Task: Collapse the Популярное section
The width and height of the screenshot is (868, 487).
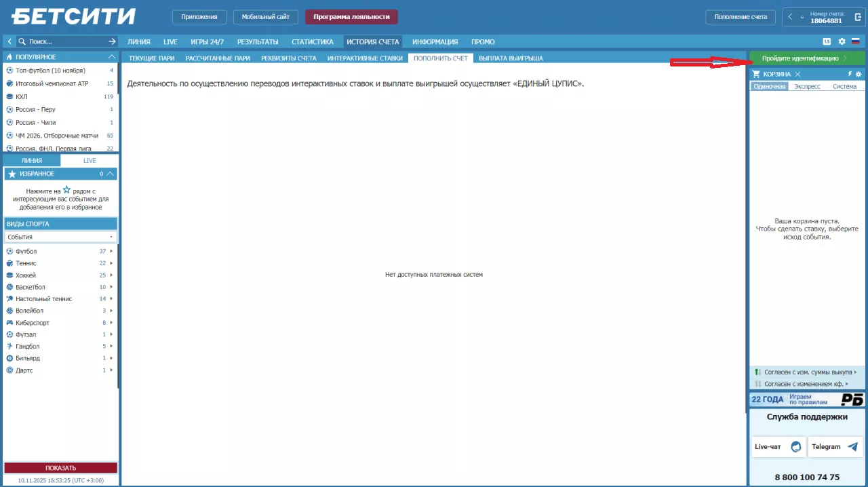Action: click(x=112, y=57)
